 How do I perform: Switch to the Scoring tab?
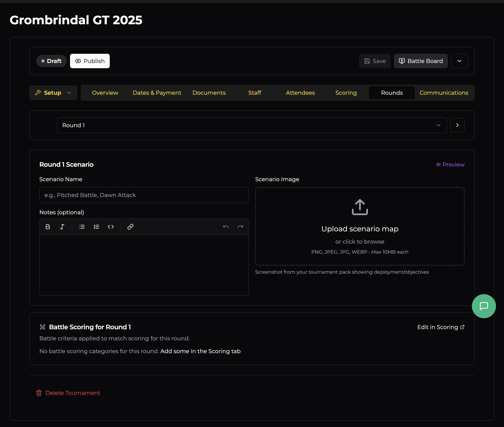pyautogui.click(x=346, y=93)
